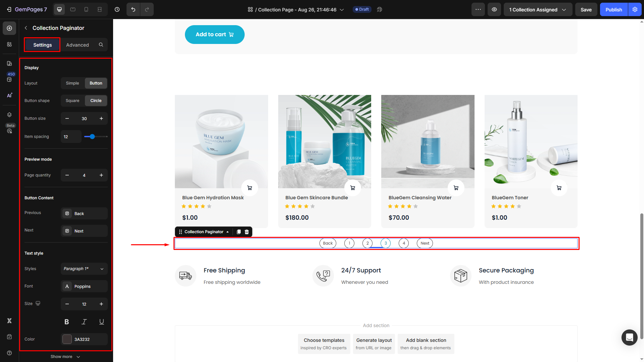This screenshot has width=644, height=362.
Task: Click the undo arrow icon
Action: (133, 10)
